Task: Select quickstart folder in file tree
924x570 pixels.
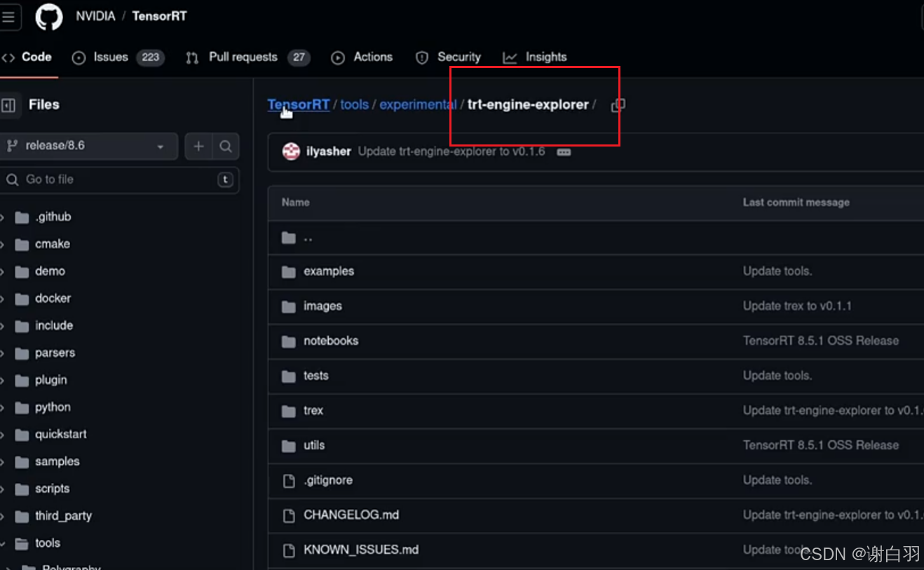Action: pyautogui.click(x=60, y=435)
